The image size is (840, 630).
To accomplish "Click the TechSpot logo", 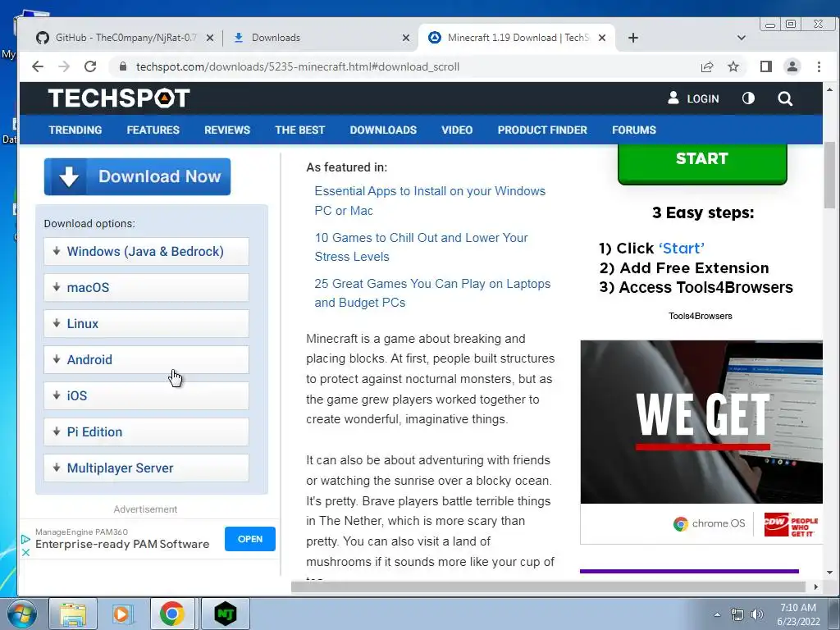I will [x=119, y=98].
